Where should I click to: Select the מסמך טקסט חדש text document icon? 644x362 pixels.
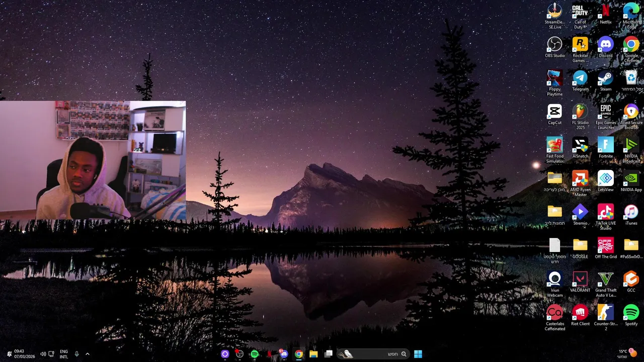[554, 250]
